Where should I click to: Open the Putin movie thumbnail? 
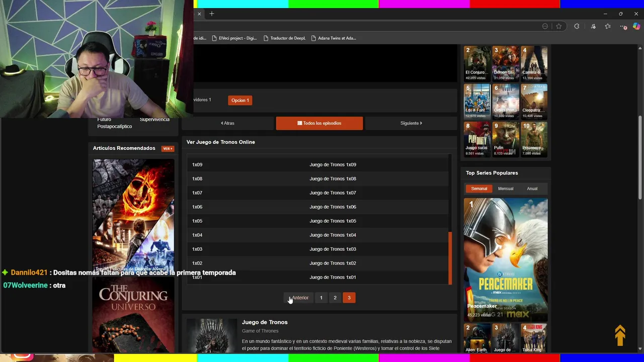[x=506, y=139]
